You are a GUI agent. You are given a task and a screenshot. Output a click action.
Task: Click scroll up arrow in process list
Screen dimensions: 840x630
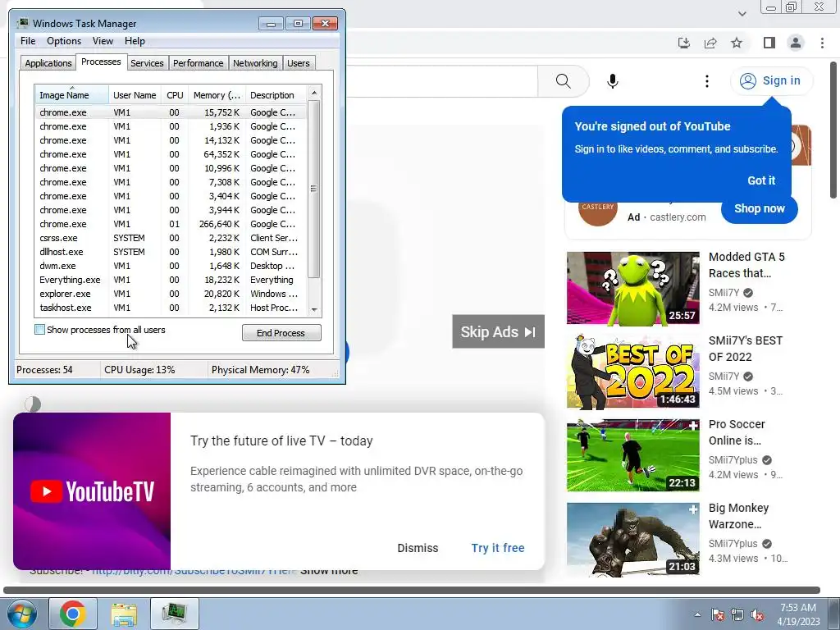[314, 93]
